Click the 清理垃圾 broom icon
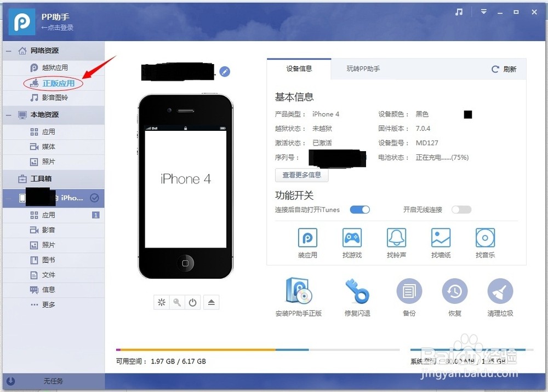Image resolution: width=548 pixels, height=392 pixels. [x=500, y=291]
